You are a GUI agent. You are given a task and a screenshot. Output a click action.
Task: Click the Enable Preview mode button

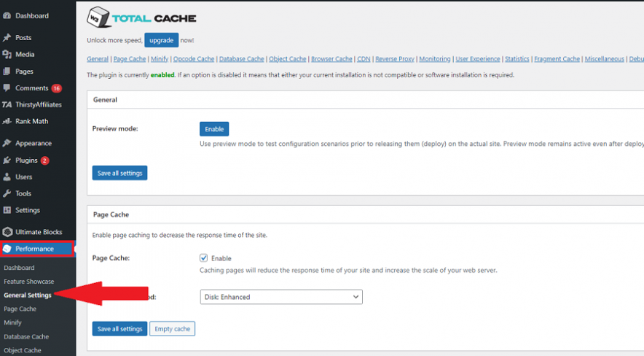click(x=214, y=129)
